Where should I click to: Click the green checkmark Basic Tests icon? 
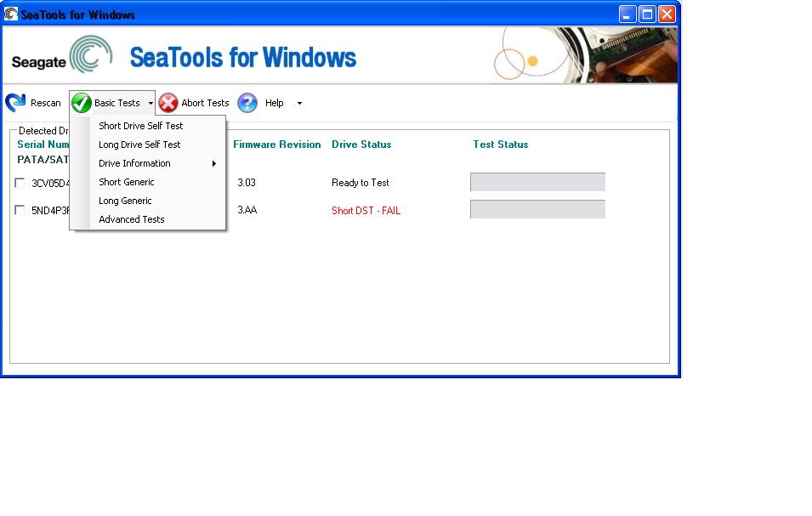82,103
